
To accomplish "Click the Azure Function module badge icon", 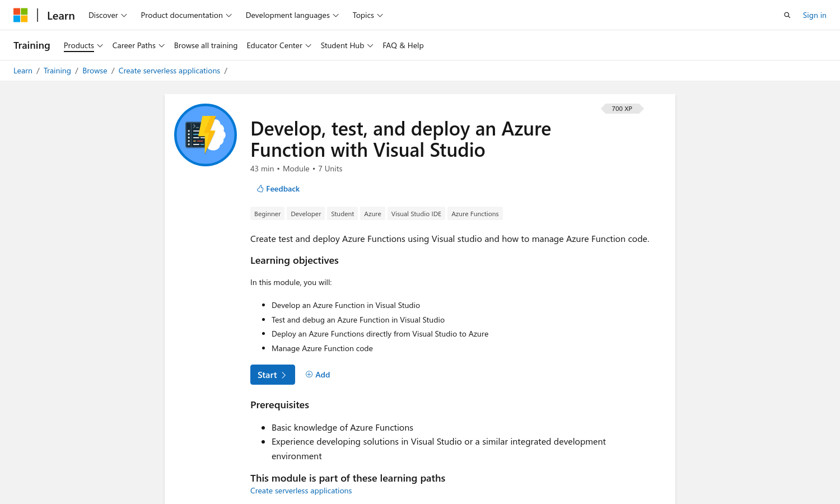I will [x=206, y=135].
